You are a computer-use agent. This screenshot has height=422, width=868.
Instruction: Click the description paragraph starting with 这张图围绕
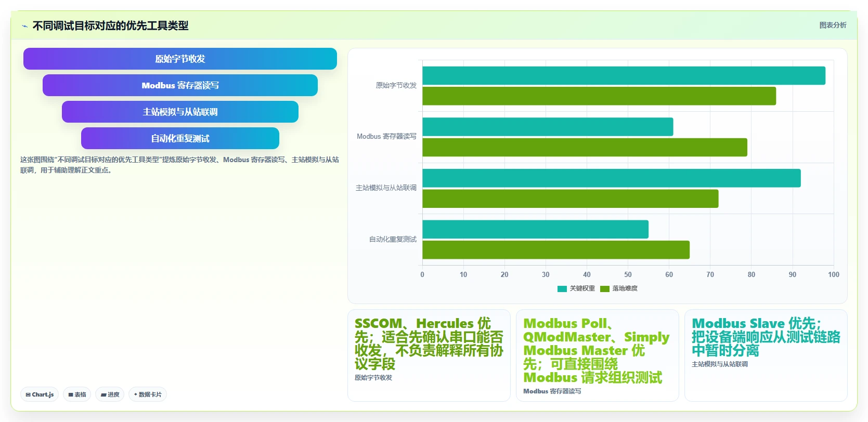(179, 165)
